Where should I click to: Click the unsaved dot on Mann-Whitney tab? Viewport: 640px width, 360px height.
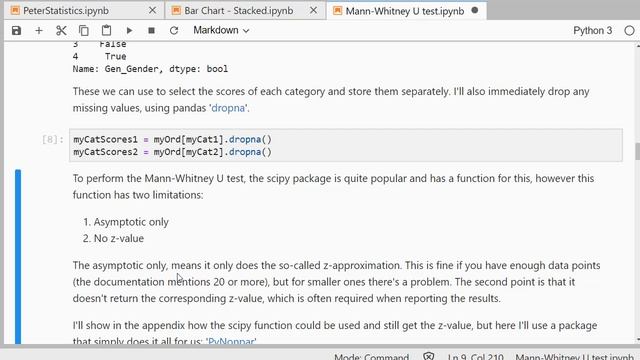475,11
